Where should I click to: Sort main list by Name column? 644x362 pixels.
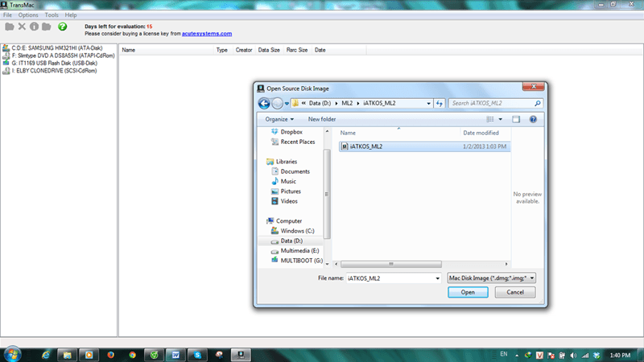tap(167, 50)
